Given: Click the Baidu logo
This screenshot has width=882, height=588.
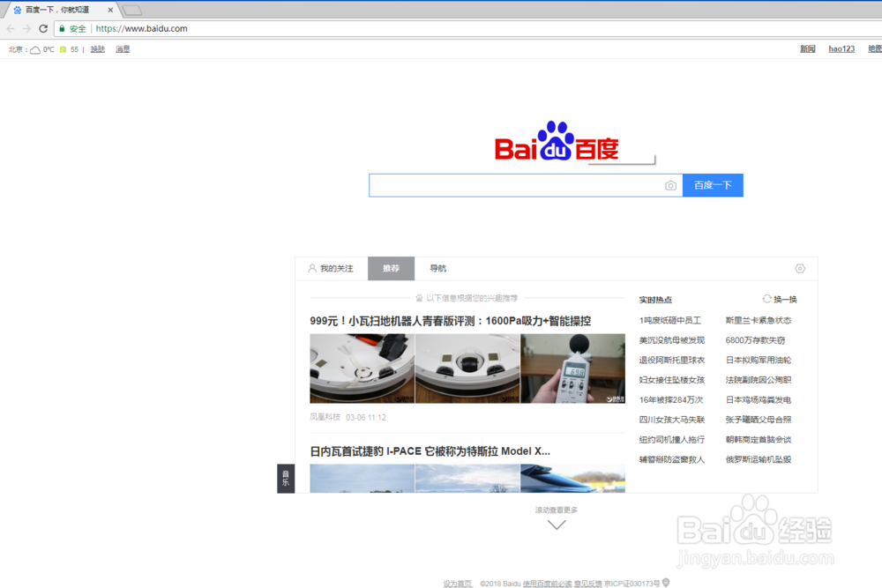Looking at the screenshot, I should [557, 140].
